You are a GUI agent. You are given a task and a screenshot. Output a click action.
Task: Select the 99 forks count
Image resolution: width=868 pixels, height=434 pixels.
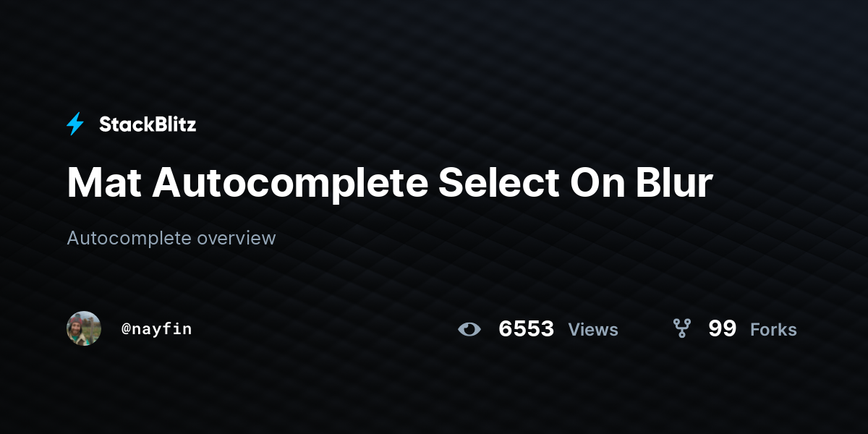pos(722,329)
